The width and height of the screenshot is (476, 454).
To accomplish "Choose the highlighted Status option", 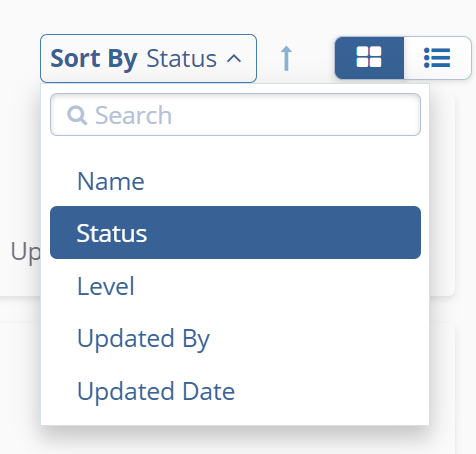I will (235, 232).
